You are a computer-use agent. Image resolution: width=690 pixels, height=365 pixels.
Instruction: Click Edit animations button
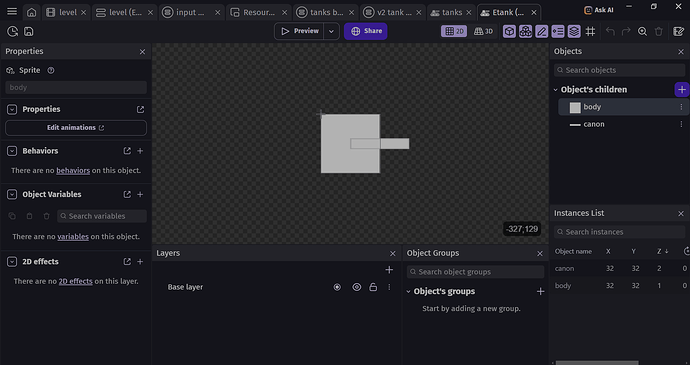click(76, 128)
